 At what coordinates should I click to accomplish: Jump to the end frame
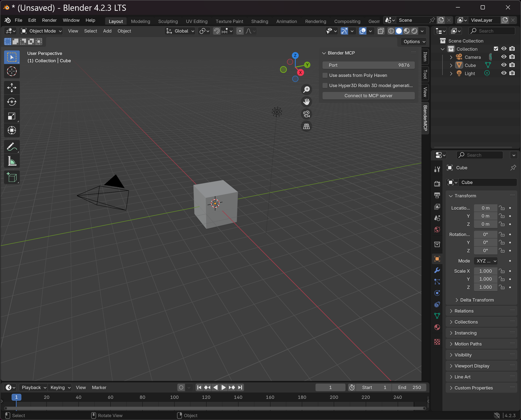click(x=240, y=387)
